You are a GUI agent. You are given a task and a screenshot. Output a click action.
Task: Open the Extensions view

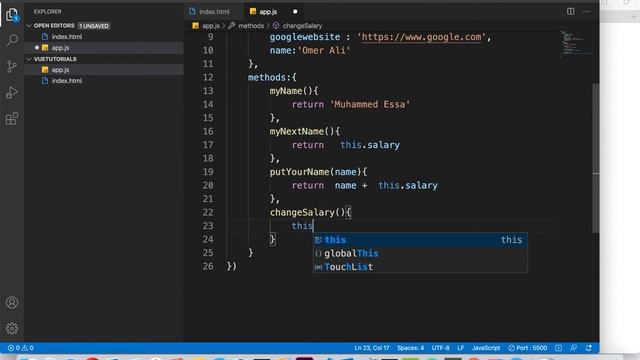pos(12,119)
